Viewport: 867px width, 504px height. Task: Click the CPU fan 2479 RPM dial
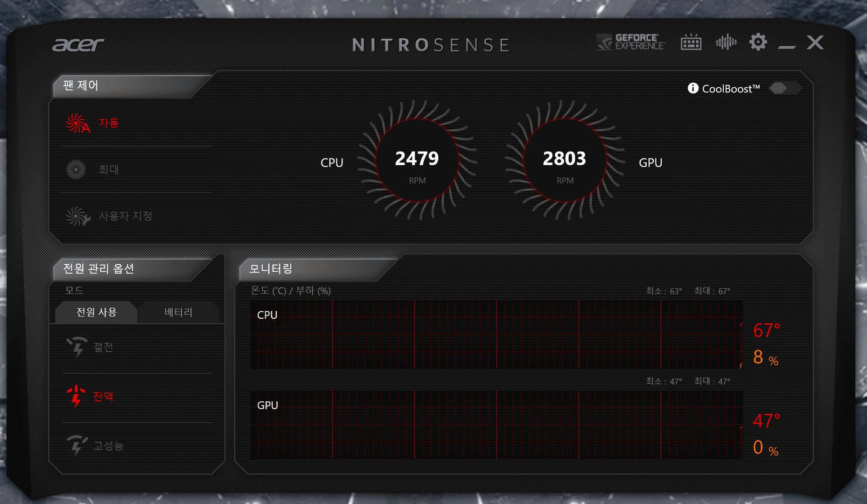(417, 160)
